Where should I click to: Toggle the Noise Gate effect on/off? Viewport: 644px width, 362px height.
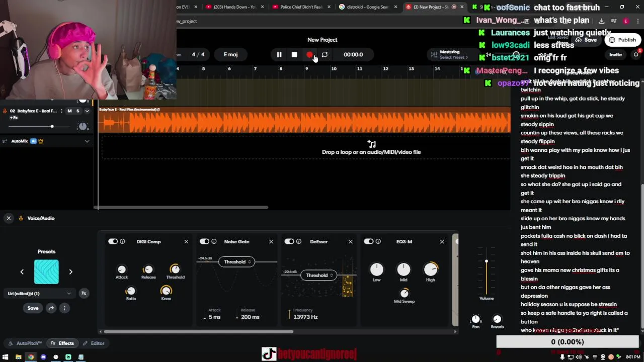204,241
